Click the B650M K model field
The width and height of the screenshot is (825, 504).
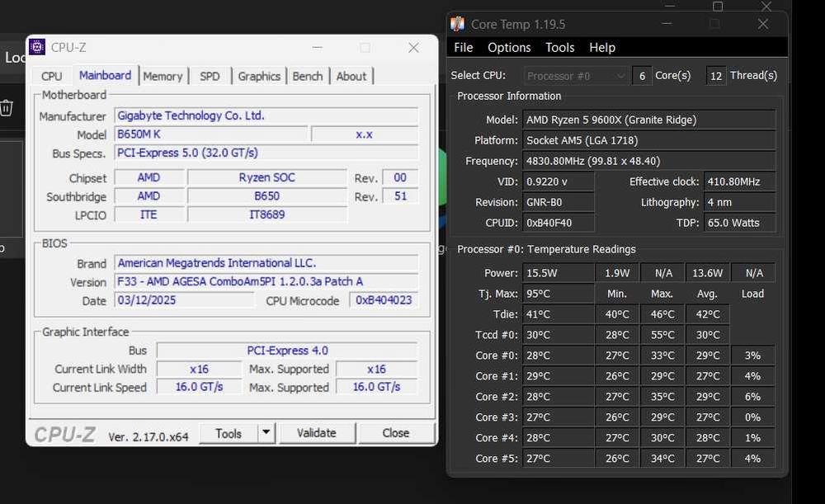[x=210, y=134]
